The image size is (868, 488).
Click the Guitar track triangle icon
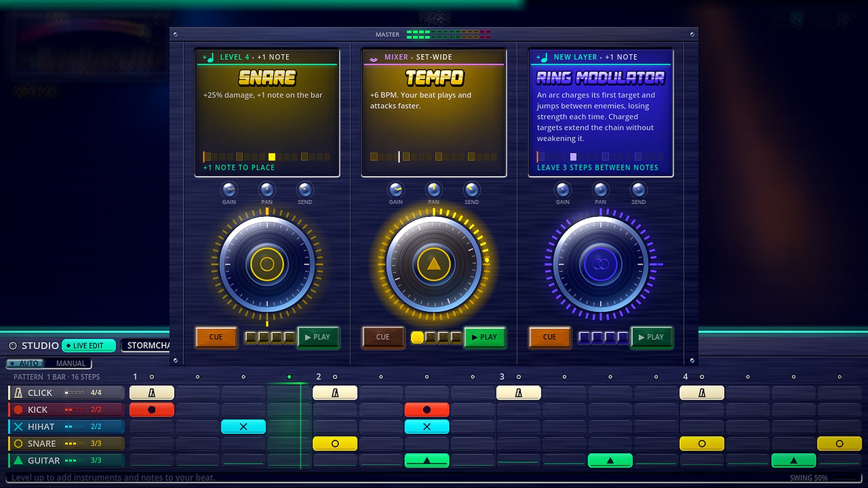click(18, 460)
